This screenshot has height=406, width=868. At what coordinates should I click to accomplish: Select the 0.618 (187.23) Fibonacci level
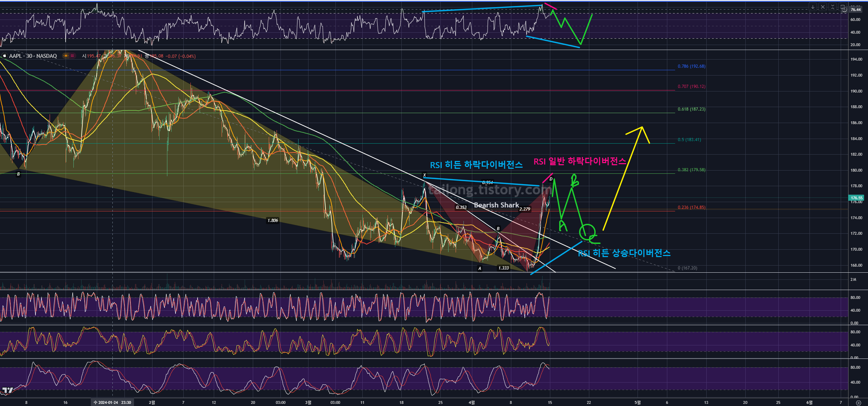click(x=691, y=109)
